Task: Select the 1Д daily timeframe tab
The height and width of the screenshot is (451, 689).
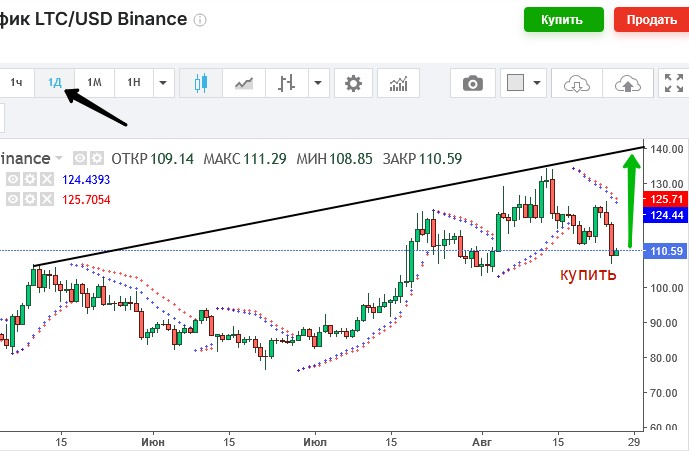Action: (54, 83)
